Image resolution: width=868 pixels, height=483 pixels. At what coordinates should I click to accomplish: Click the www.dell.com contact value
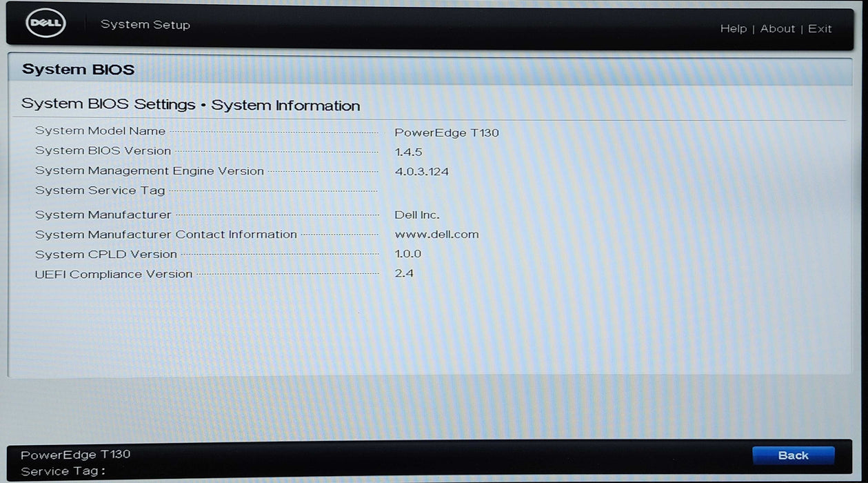436,235
